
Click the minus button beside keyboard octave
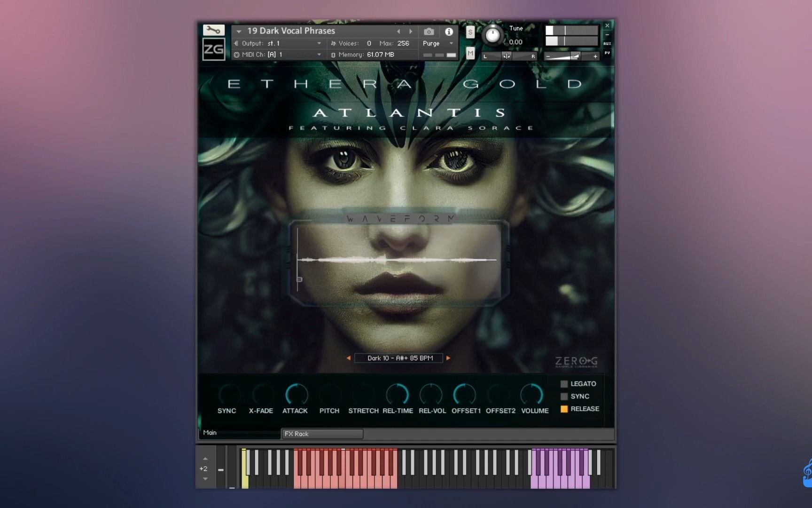(x=220, y=469)
